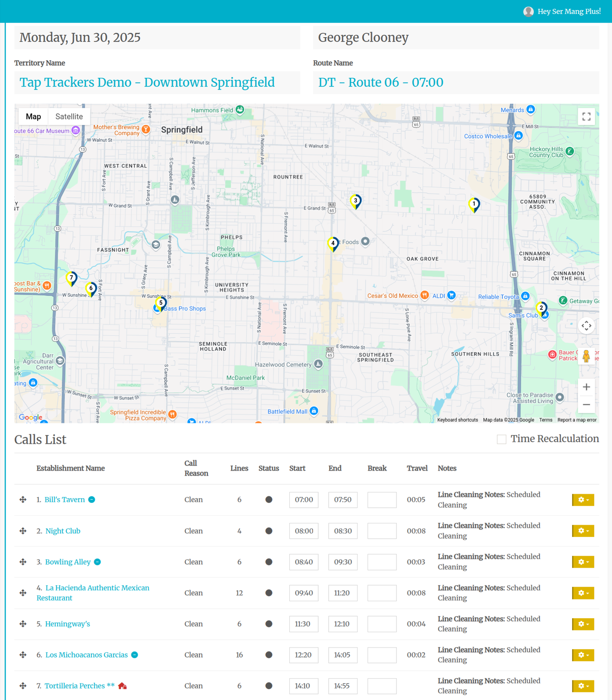This screenshot has height=700, width=612.
Task: Zoom in on the map
Action: click(586, 387)
